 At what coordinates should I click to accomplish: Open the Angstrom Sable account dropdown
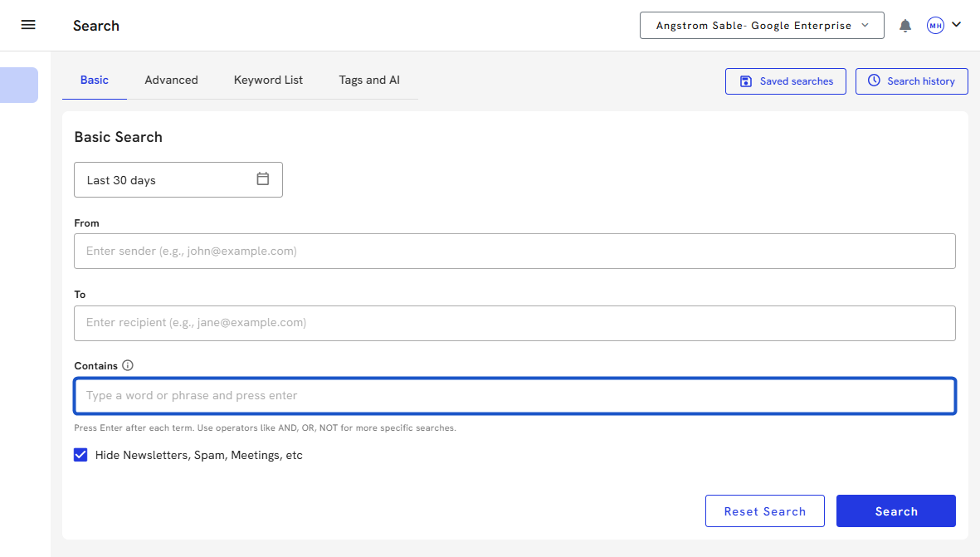tap(762, 26)
